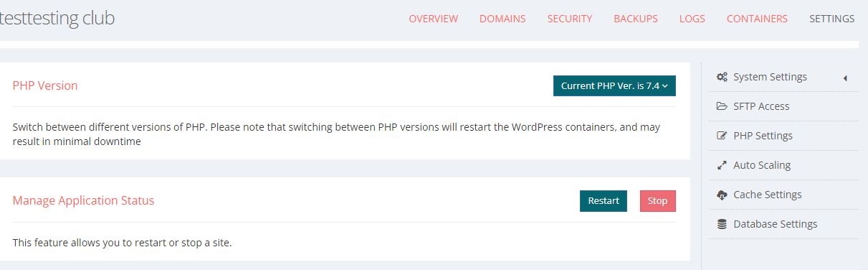Select the Settings tab
The image size is (868, 270).
[832, 19]
